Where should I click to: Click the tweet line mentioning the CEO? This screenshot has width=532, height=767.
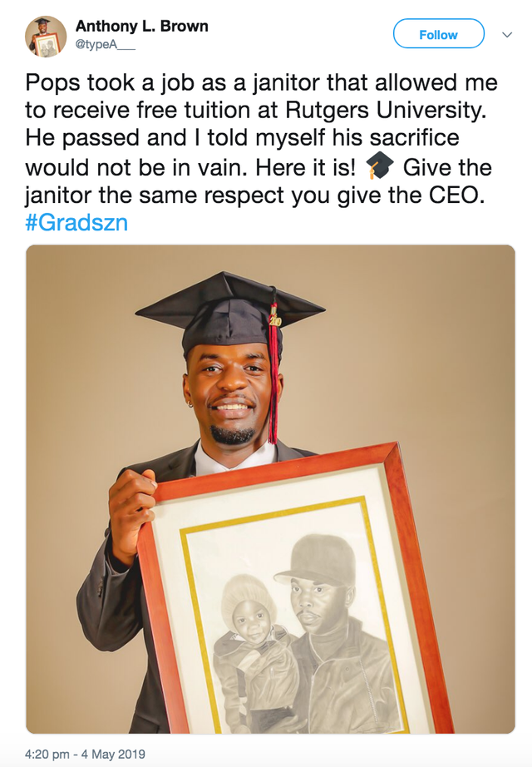[254, 195]
